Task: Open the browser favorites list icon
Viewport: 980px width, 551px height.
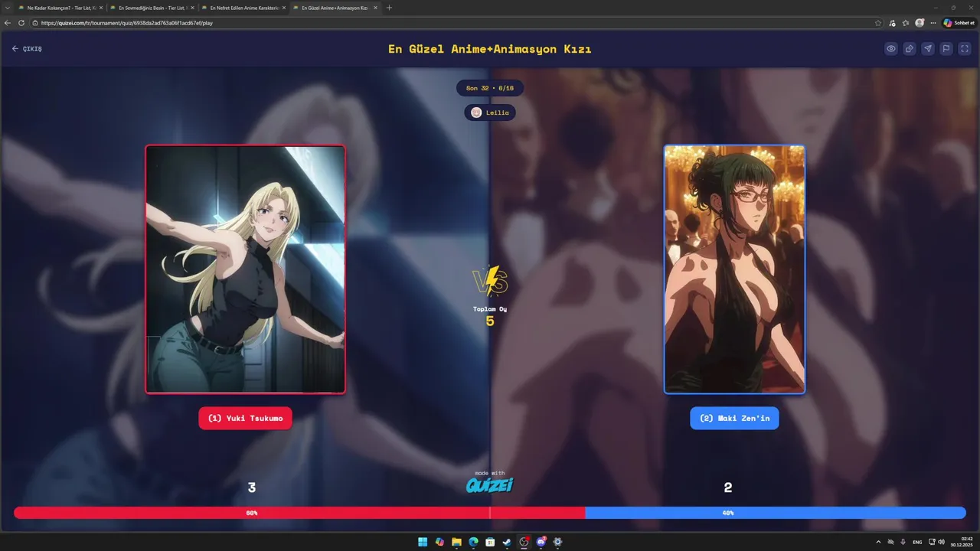Action: [906, 23]
